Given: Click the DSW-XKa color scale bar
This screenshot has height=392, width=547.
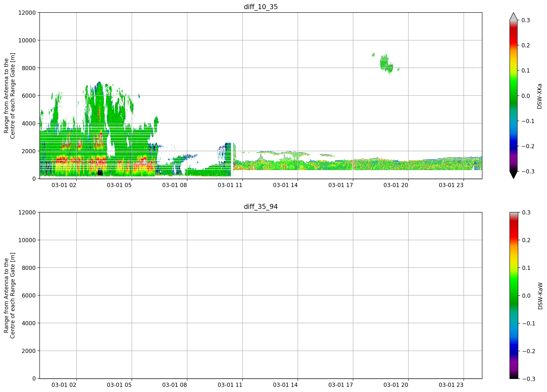Looking at the screenshot, I should click(x=513, y=96).
